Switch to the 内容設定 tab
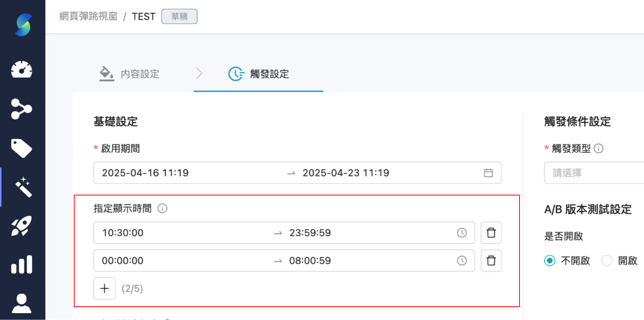 coord(140,74)
